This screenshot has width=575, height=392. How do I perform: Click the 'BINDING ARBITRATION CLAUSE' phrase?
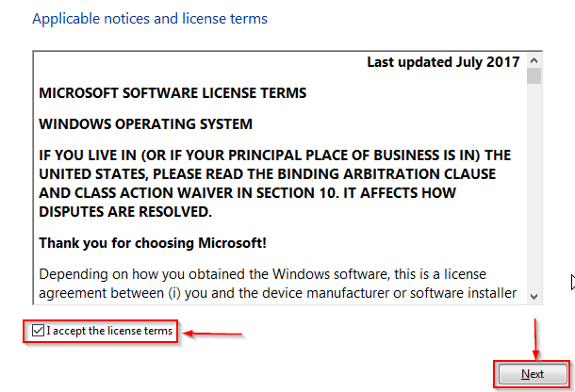[386, 173]
